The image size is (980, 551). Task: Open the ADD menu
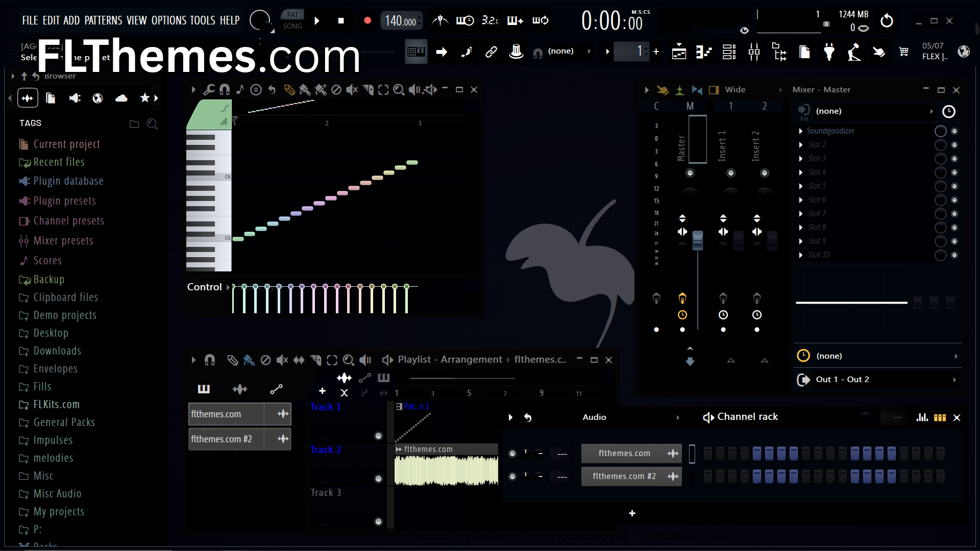click(71, 20)
